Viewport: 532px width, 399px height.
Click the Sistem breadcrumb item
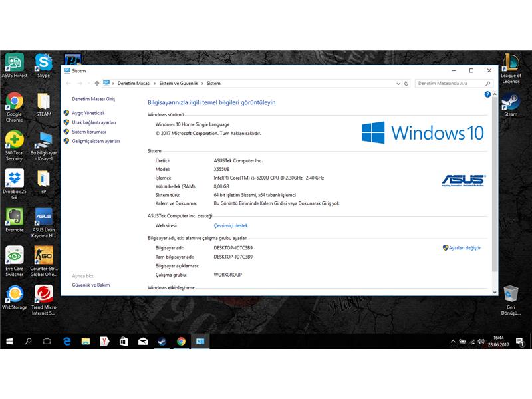click(213, 84)
